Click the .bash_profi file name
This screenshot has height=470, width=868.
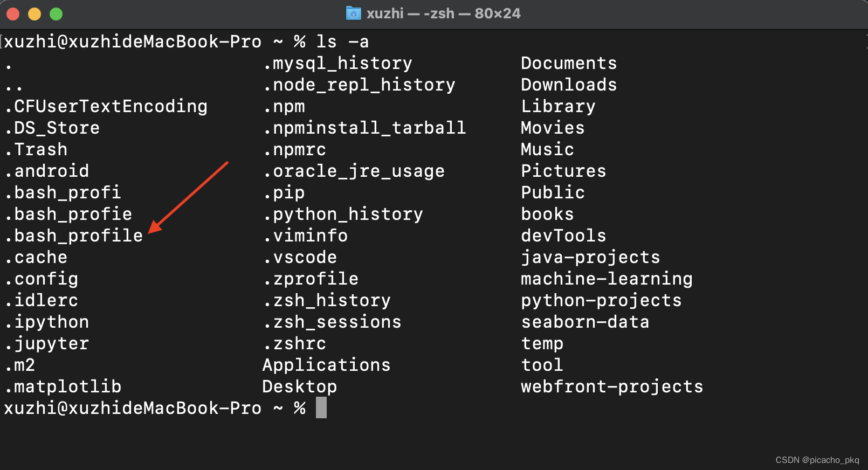coord(63,192)
